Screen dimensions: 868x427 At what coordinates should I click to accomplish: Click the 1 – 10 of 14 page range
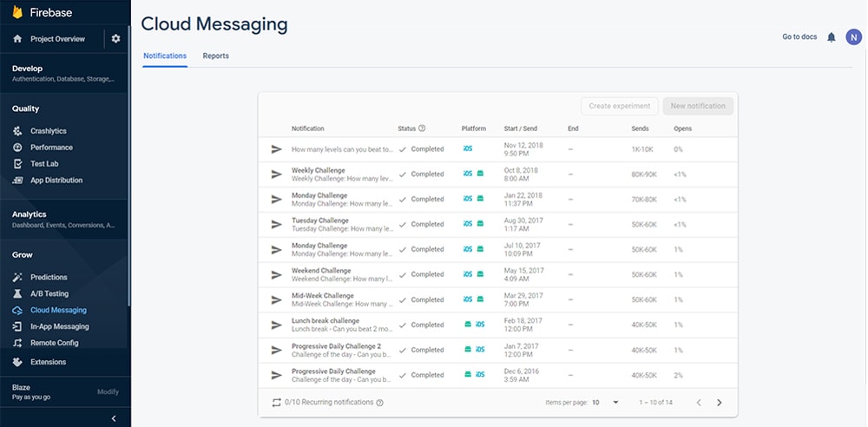(x=656, y=403)
